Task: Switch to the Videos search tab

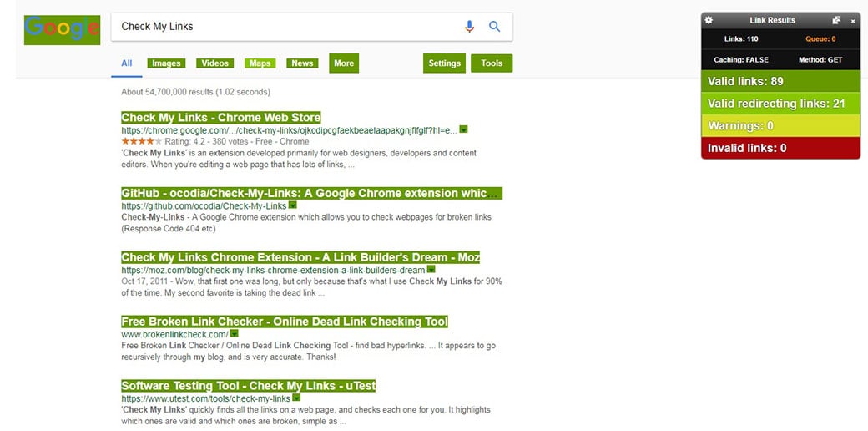Action: pyautogui.click(x=214, y=63)
